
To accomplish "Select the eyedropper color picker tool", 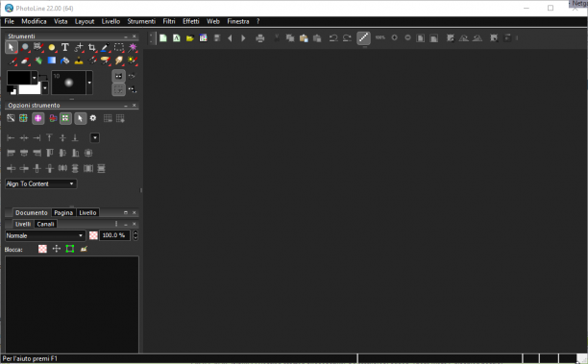I will (106, 47).
